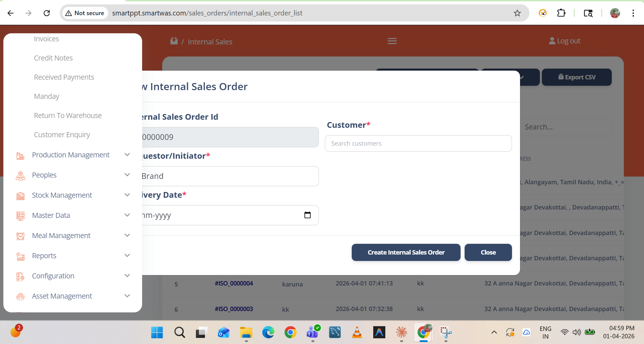
Task: Open taskbar clock showing 04:59 PM
Action: [x=618, y=332]
